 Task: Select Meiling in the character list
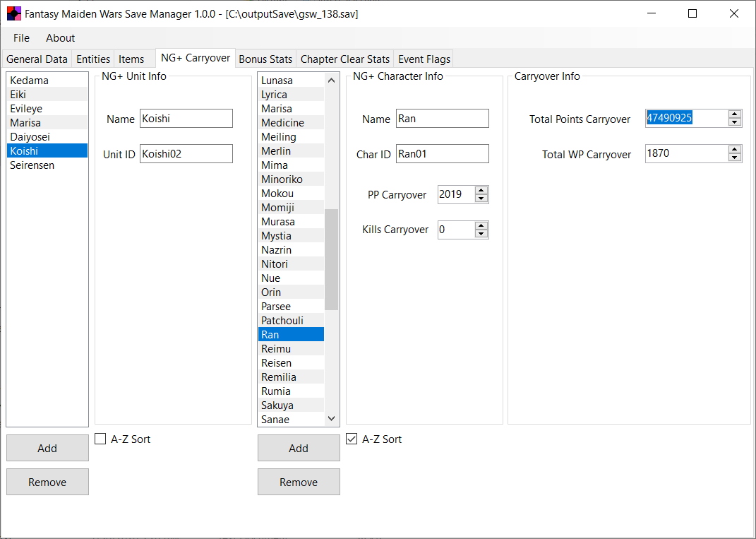click(292, 136)
